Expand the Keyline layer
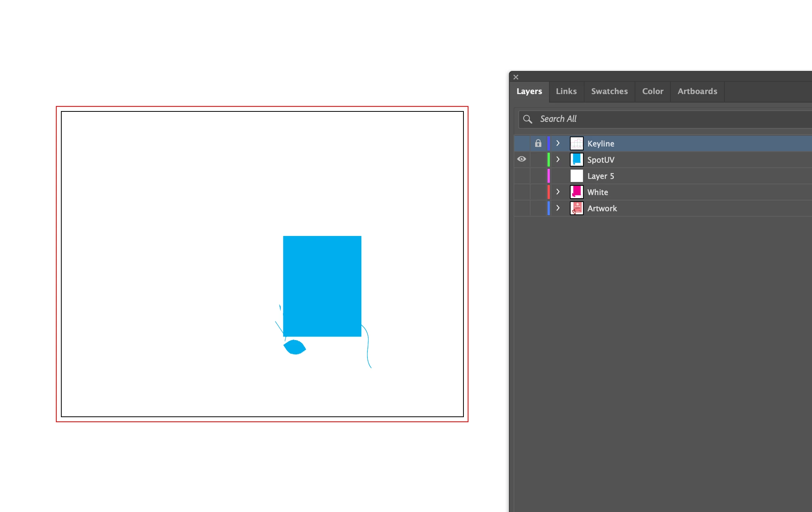Viewport: 812px width, 512px height. (558, 143)
